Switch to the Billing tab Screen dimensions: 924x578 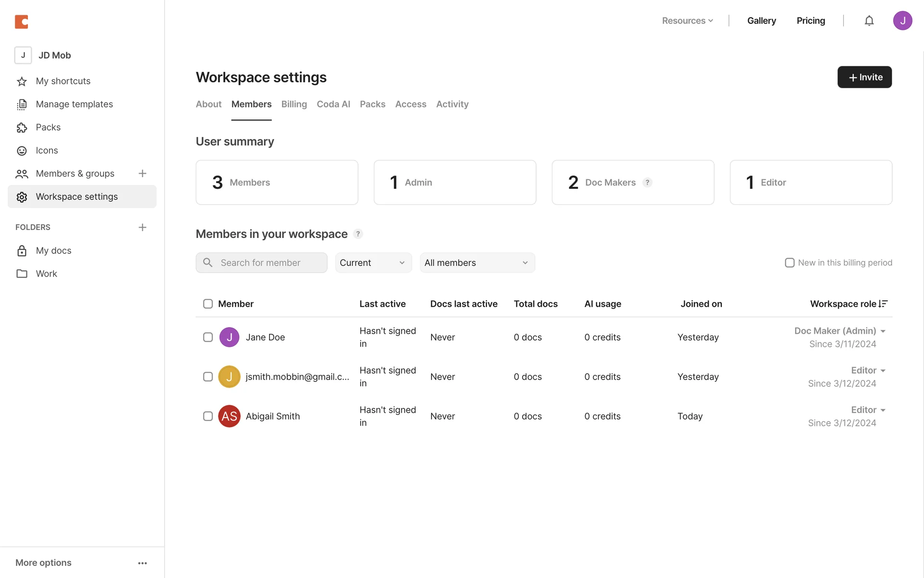(294, 104)
